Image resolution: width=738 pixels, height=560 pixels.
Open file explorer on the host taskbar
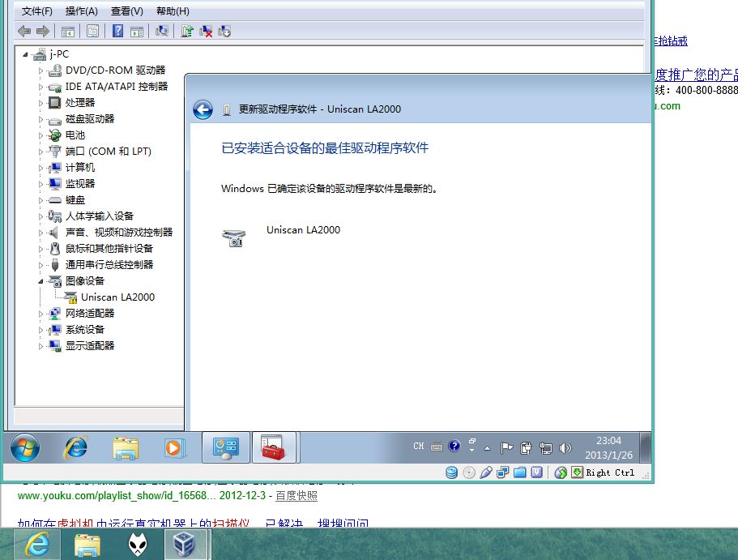(87, 545)
